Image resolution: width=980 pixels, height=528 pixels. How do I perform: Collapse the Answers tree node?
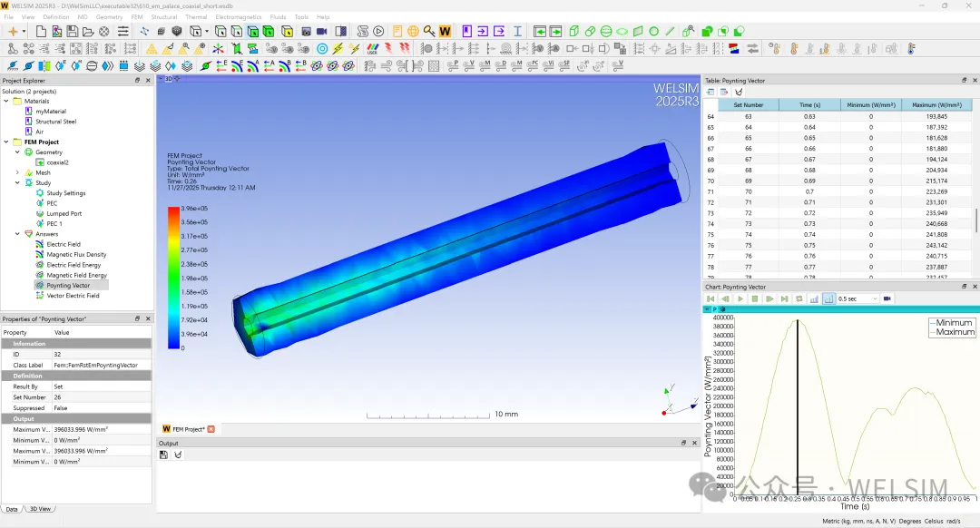17,234
